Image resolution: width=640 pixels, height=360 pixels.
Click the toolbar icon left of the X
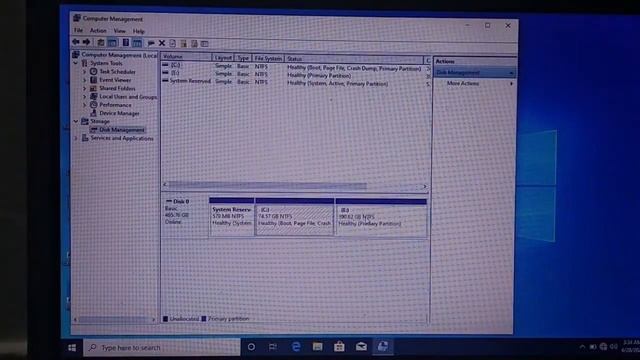point(151,43)
